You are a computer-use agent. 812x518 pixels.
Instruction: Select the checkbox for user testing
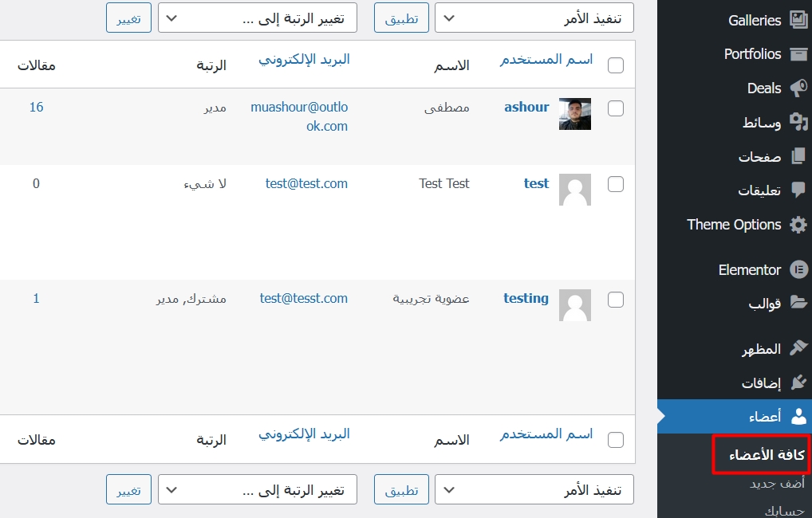coord(615,299)
